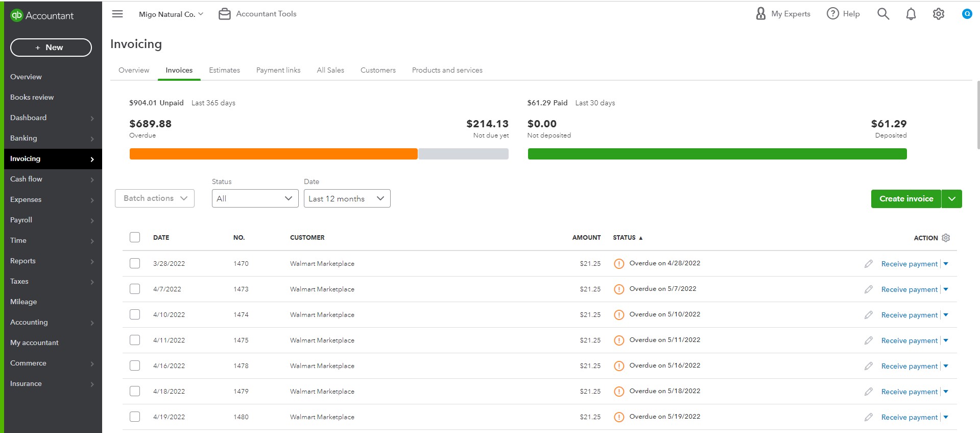Click the page vertical scrollbar
The height and width of the screenshot is (433, 980).
click(x=978, y=115)
